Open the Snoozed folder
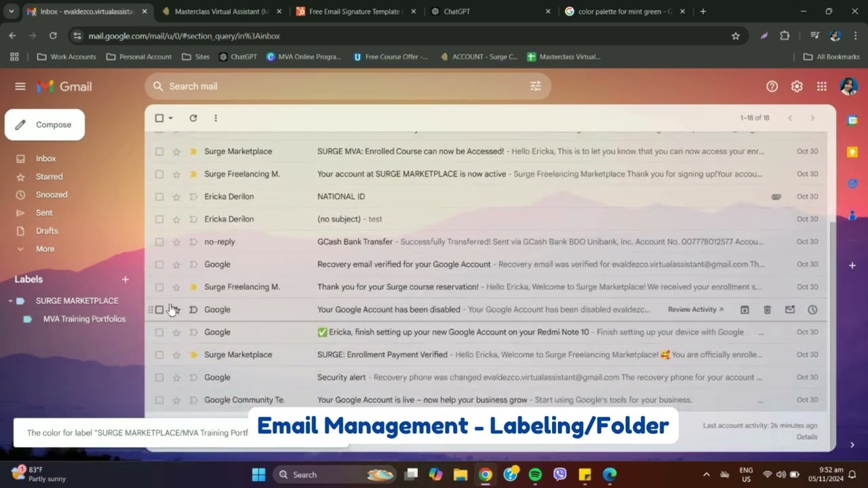Screen dimensions: 868x488 pyautogui.click(x=52, y=195)
